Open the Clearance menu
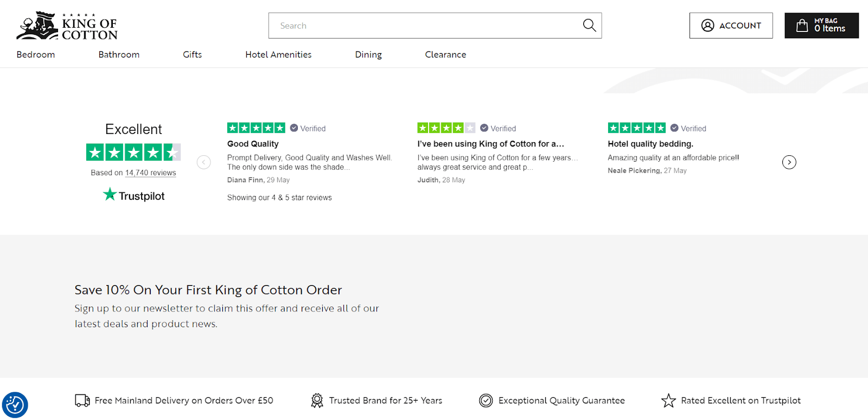 [x=445, y=55]
